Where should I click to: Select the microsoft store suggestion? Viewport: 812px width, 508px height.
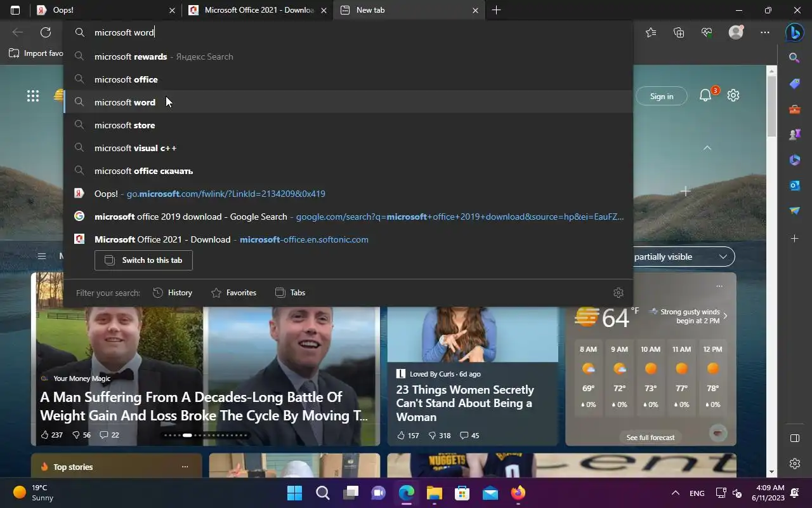click(348, 125)
